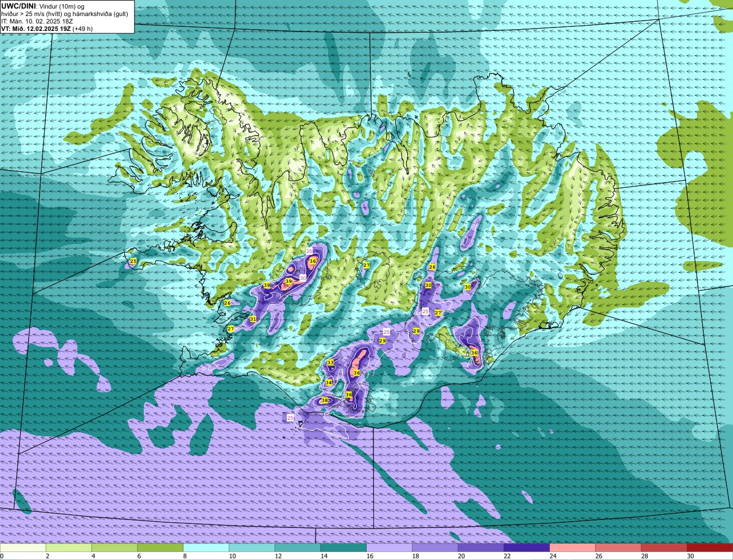This screenshot has height=560, width=733.
Task: Click the 10–12 m/s turquoise legend swatch
Action: coord(252,547)
